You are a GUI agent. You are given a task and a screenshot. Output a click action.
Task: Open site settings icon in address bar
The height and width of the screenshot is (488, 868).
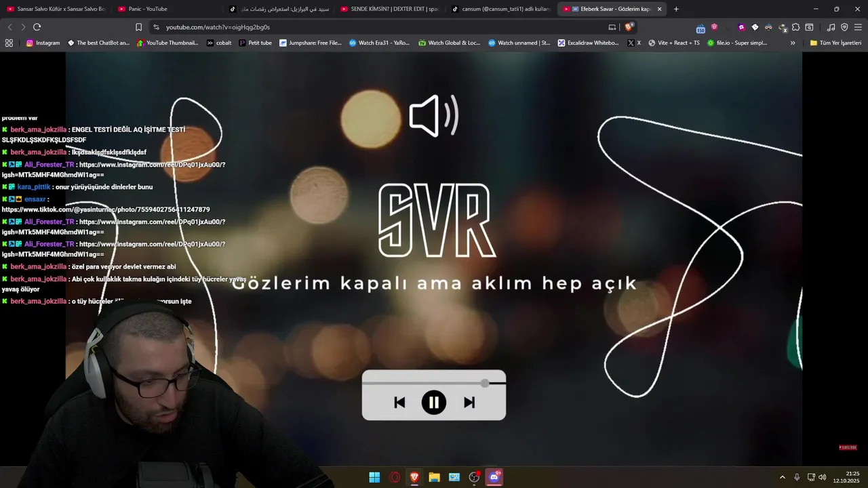tap(156, 27)
